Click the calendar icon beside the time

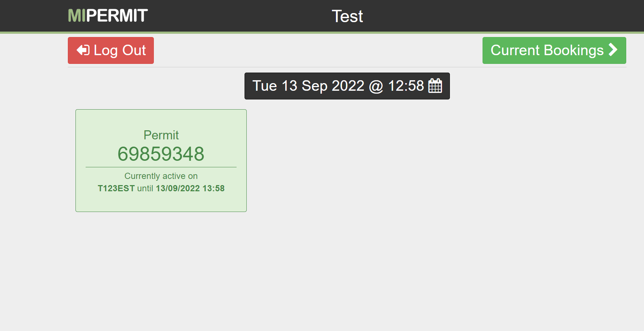click(435, 86)
